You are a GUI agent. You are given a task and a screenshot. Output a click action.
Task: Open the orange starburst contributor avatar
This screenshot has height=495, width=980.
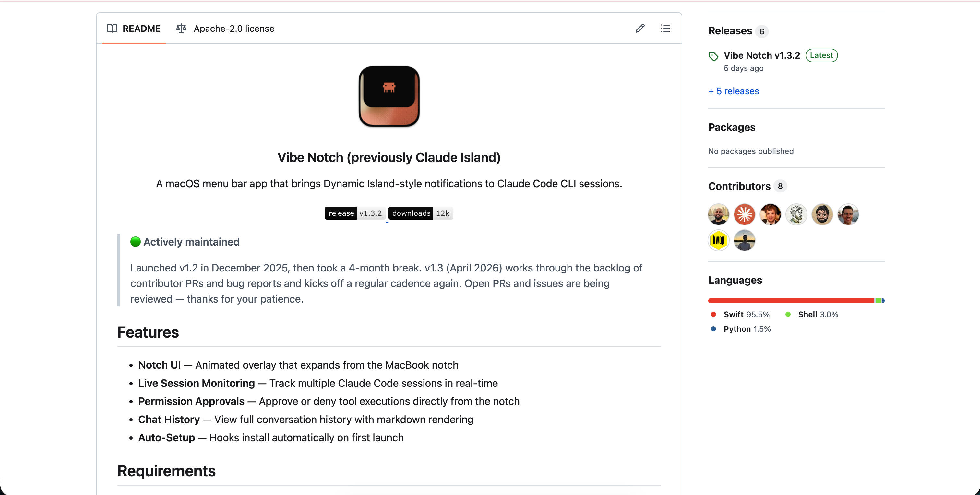(x=744, y=214)
